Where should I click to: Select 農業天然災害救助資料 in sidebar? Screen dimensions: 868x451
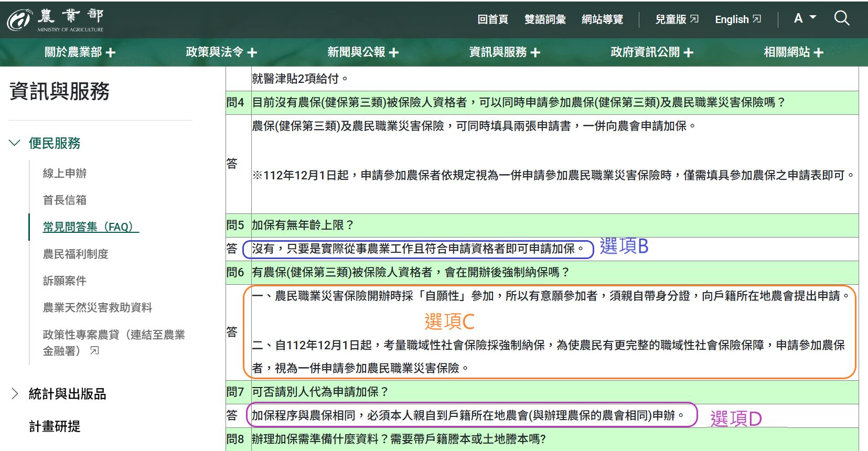(98, 307)
